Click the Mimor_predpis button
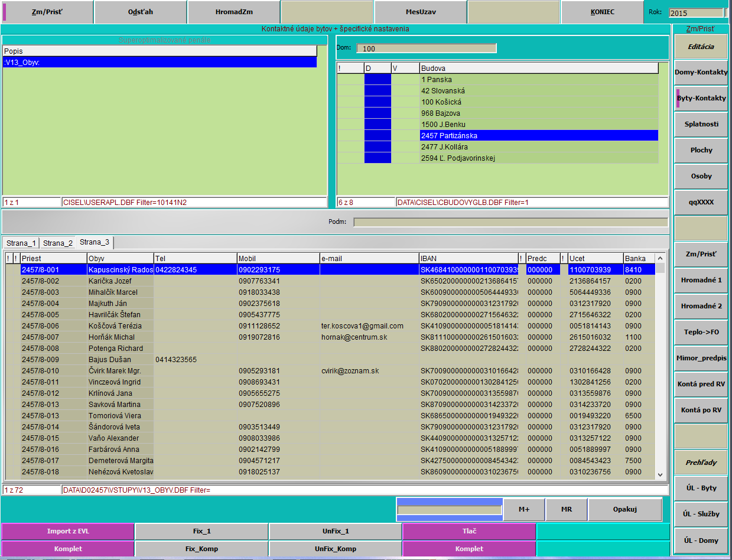This screenshot has height=560, width=732. (701, 358)
